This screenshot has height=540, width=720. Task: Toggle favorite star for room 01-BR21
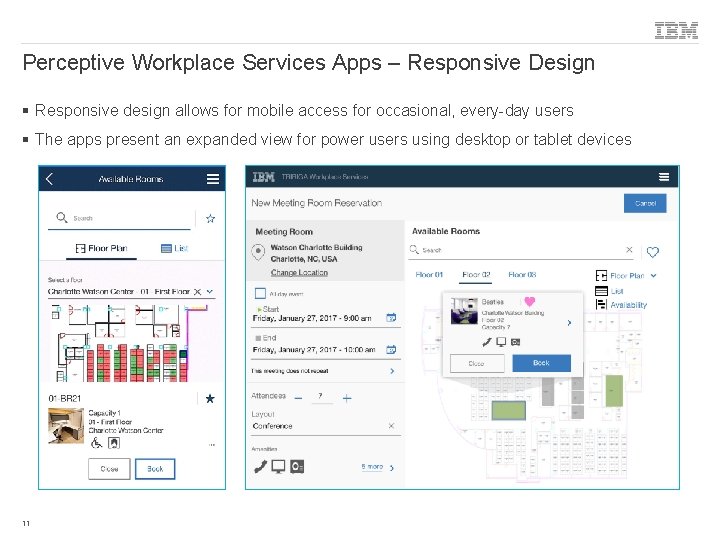click(x=210, y=399)
